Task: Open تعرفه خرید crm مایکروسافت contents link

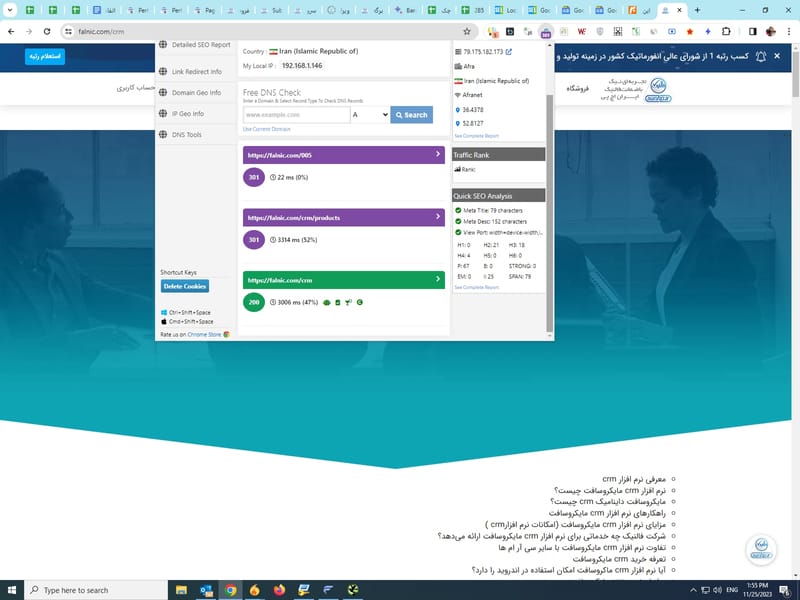Action: (x=619, y=559)
